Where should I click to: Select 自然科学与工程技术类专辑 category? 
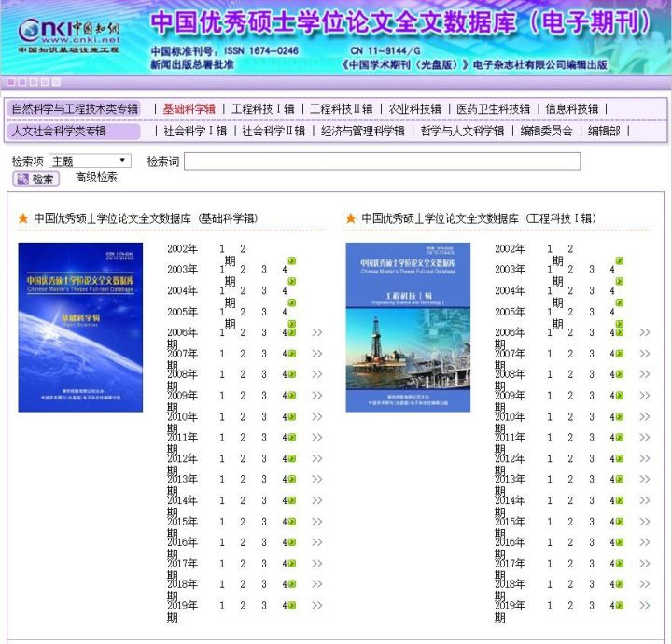(x=75, y=109)
